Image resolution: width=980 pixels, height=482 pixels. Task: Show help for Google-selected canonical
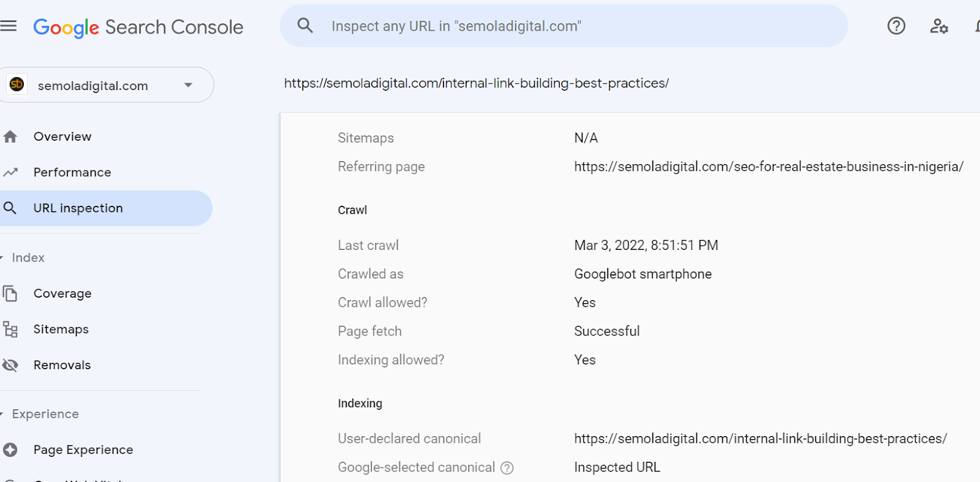coord(507,468)
